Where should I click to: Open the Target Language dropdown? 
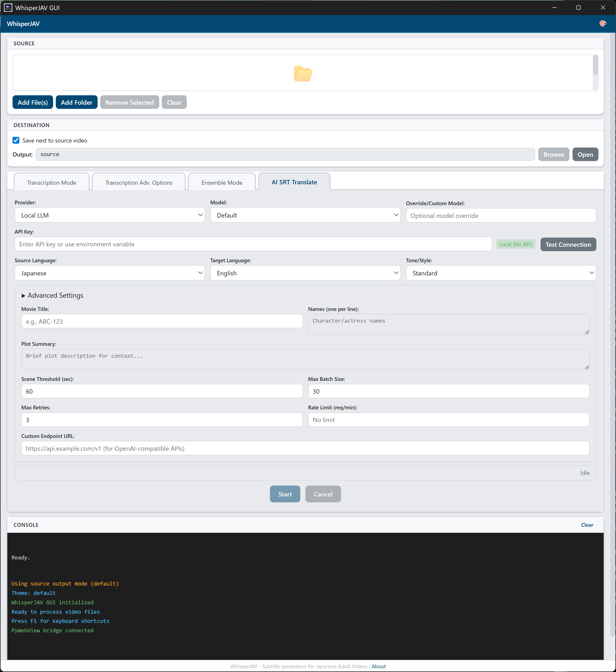pyautogui.click(x=305, y=273)
